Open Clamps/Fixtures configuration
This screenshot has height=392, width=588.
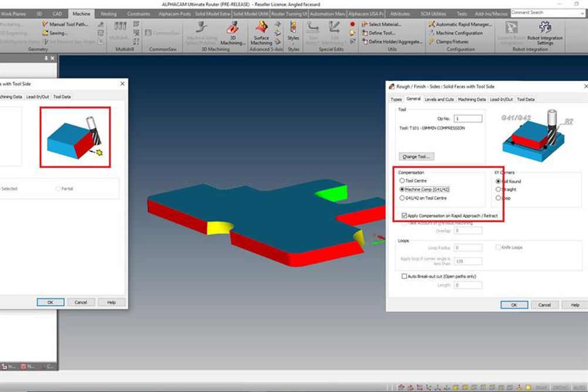point(448,42)
